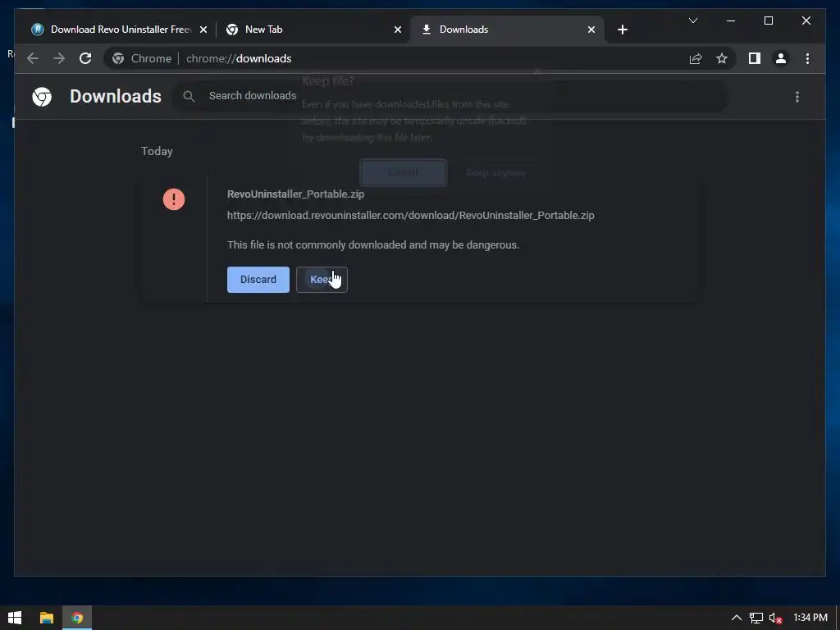The width and height of the screenshot is (840, 630).
Task: Click the Chrome taskbar icon
Action: (77, 618)
